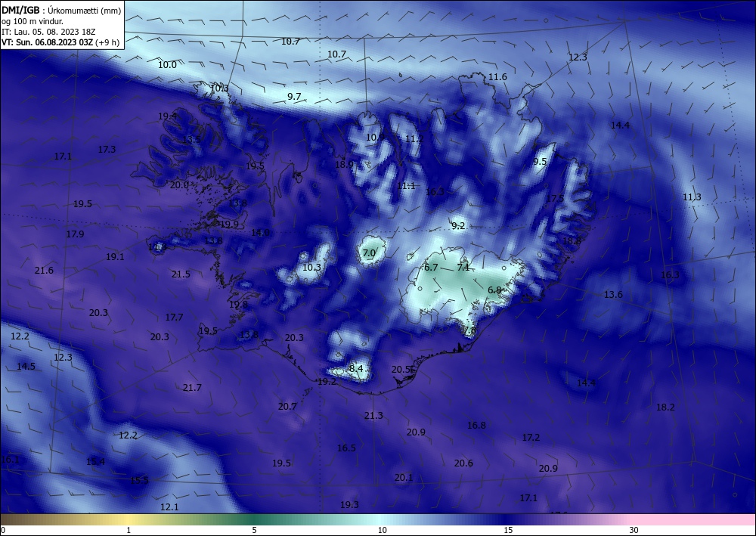Click the color scale tick label '0'

[3, 531]
